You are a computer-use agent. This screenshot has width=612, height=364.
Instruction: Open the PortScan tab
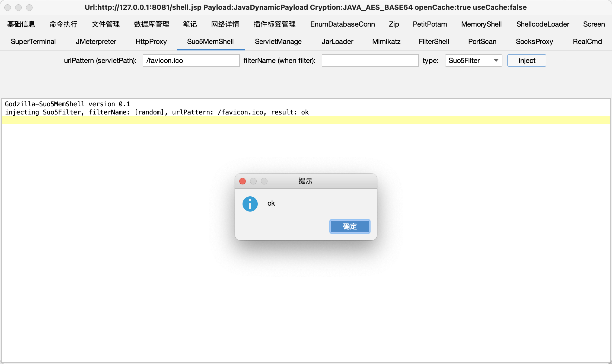coord(482,41)
